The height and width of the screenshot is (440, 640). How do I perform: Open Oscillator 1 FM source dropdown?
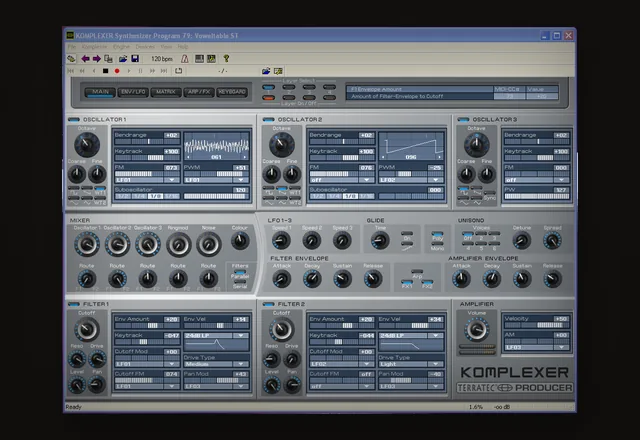[x=172, y=180]
